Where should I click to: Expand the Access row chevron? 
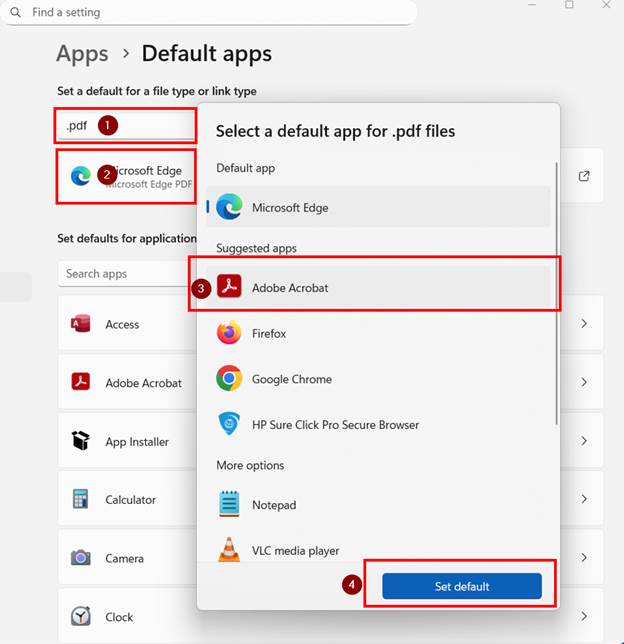tap(584, 324)
